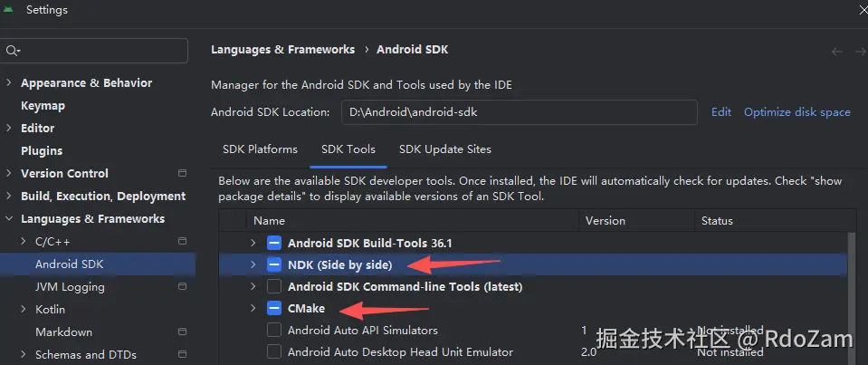Expand the Android SDK Build-Tools 36.1 row
868x365 pixels.
point(253,243)
